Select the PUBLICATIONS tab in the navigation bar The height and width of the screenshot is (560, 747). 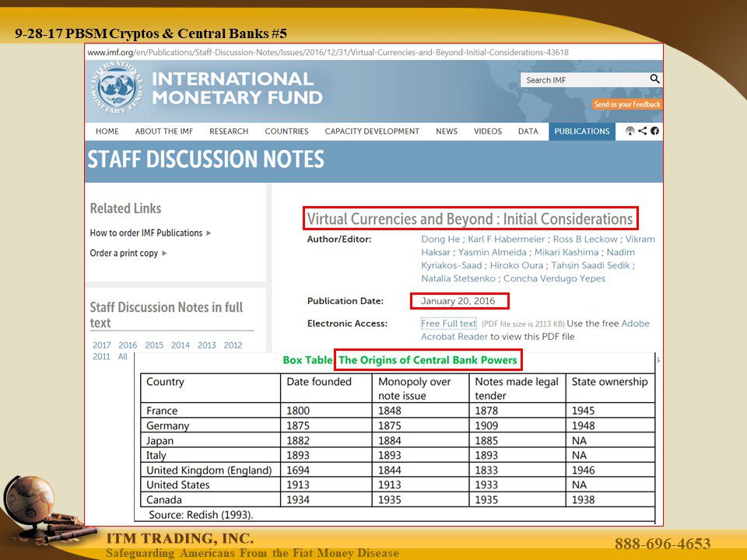click(x=582, y=131)
